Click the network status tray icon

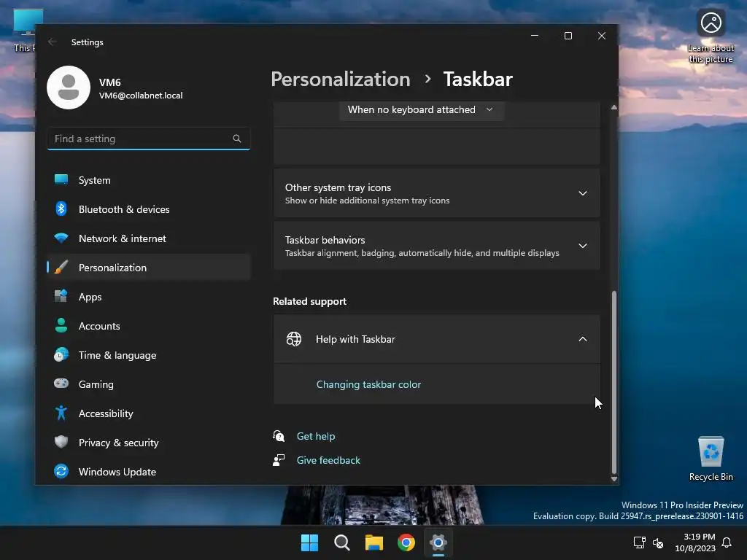tap(639, 542)
